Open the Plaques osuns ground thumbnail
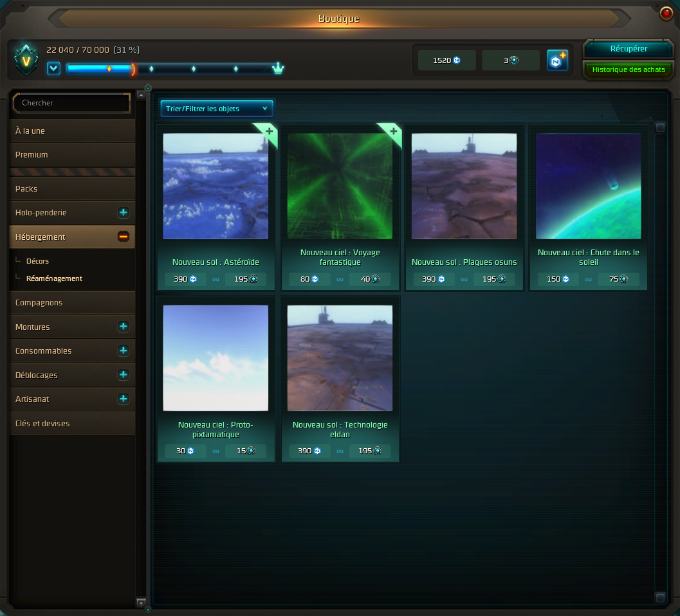Viewport: 680px width, 616px height. click(464, 186)
